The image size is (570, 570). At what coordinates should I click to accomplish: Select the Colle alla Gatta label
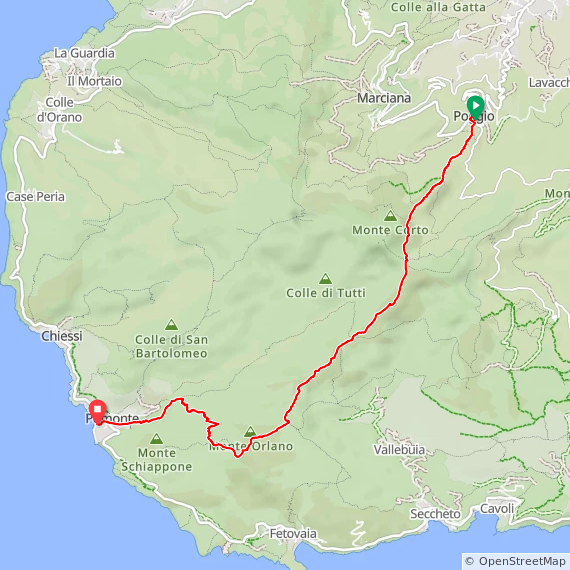(x=438, y=7)
